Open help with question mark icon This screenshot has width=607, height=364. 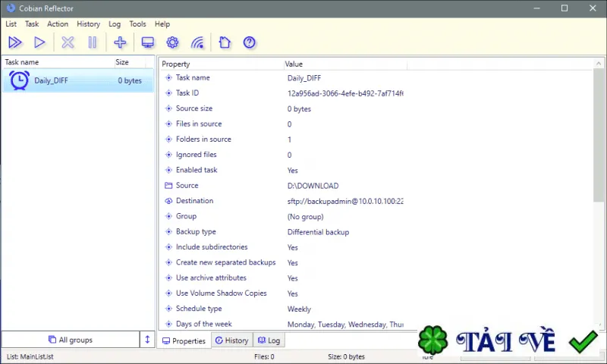(250, 42)
